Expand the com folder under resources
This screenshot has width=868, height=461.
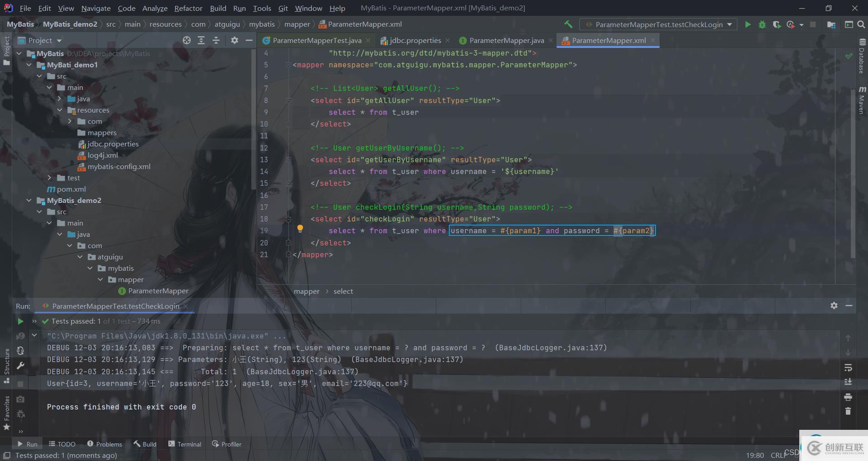click(x=70, y=121)
